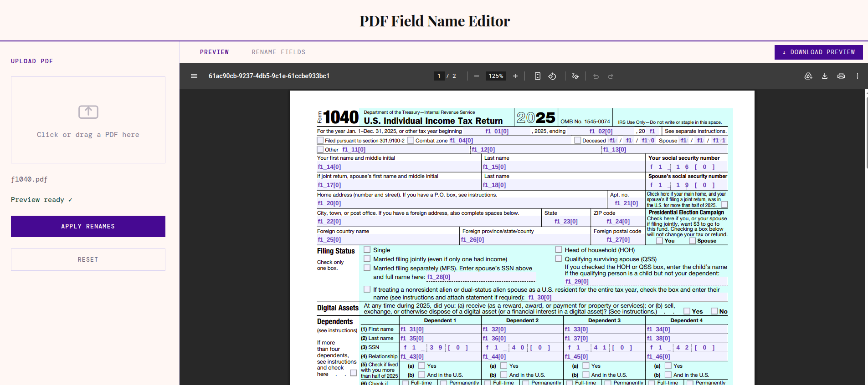Screen dimensions: 868x385
Task: Click Apt. no. field f1_21[0]
Action: 627,203
